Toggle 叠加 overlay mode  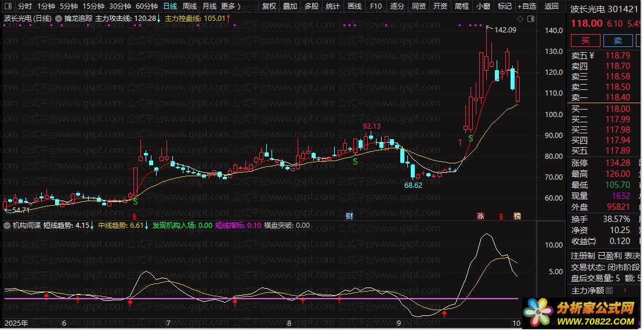[x=290, y=6]
